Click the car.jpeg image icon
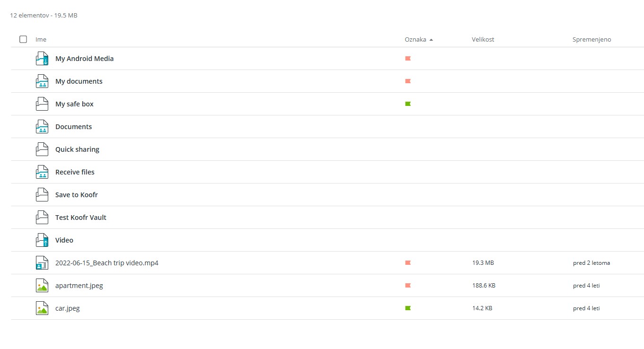Viewport: 644px width, 349px height. tap(42, 308)
